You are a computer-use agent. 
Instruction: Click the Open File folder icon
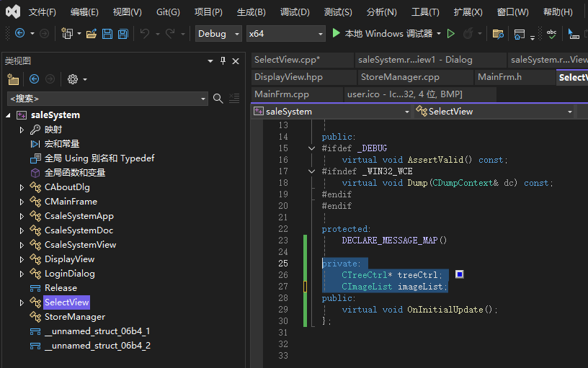pos(92,34)
